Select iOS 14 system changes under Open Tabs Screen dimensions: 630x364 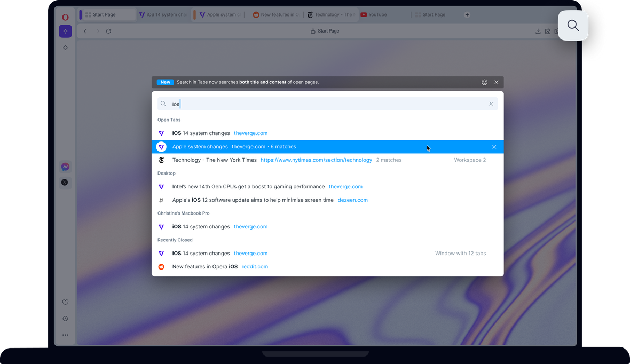[327, 133]
